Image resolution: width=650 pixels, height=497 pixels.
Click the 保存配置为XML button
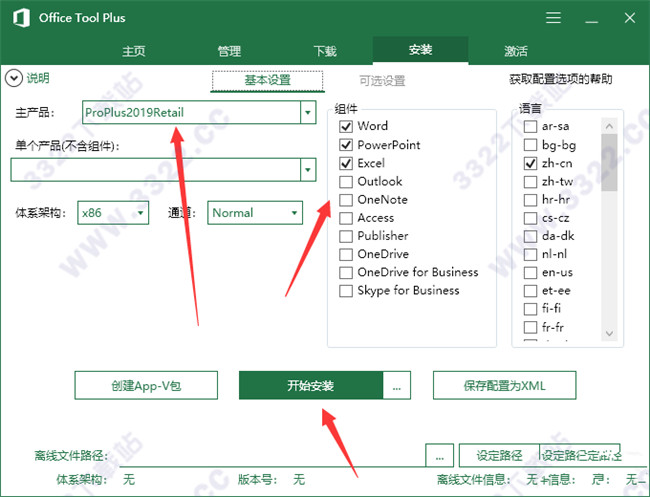coord(504,385)
